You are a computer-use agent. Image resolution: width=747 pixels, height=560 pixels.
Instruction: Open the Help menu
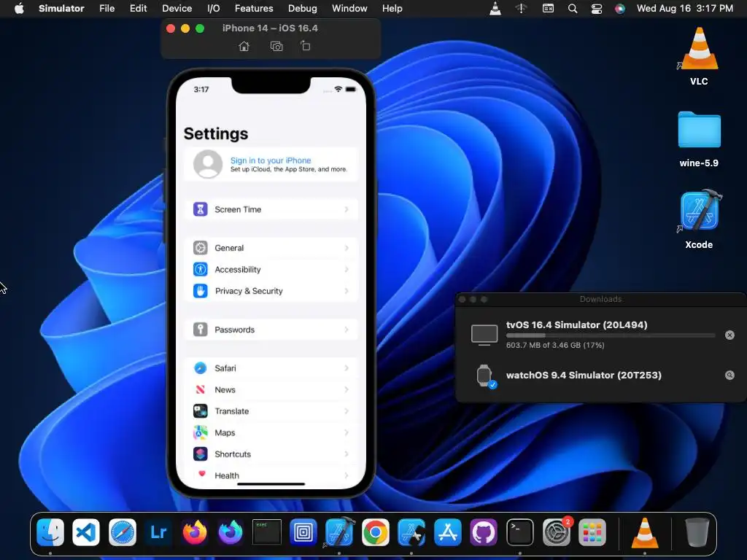[x=392, y=8]
